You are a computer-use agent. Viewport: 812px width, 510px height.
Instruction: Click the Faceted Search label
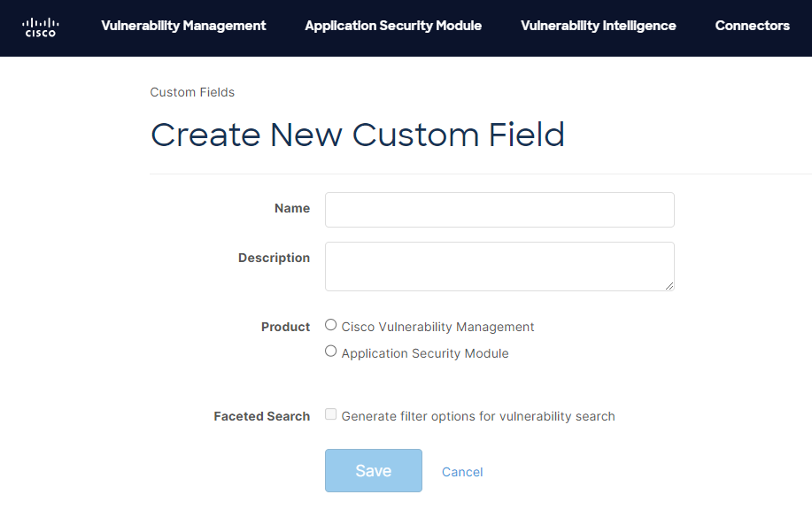(261, 415)
